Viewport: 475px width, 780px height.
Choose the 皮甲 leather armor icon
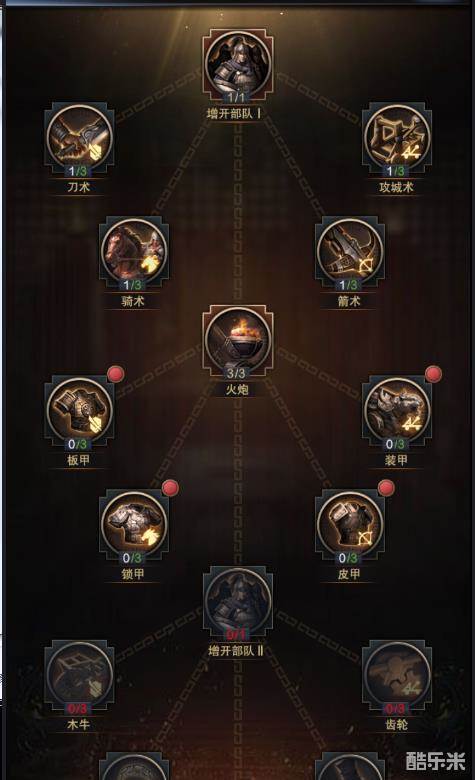(349, 525)
